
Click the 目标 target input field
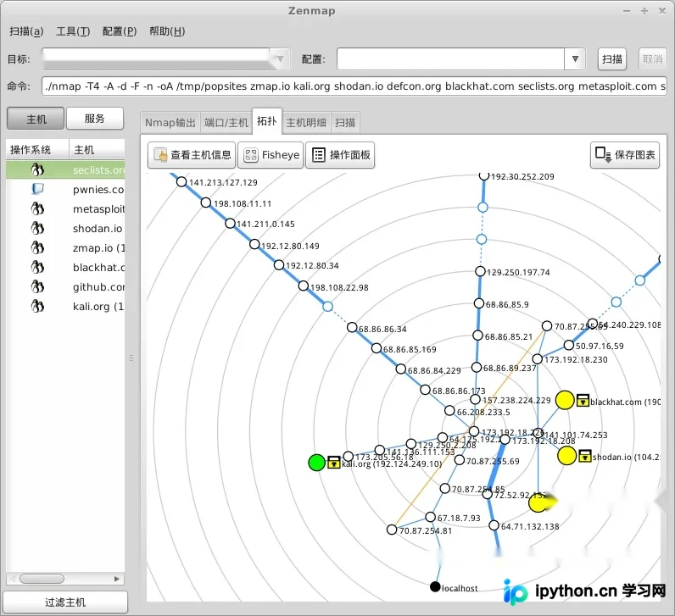point(156,59)
